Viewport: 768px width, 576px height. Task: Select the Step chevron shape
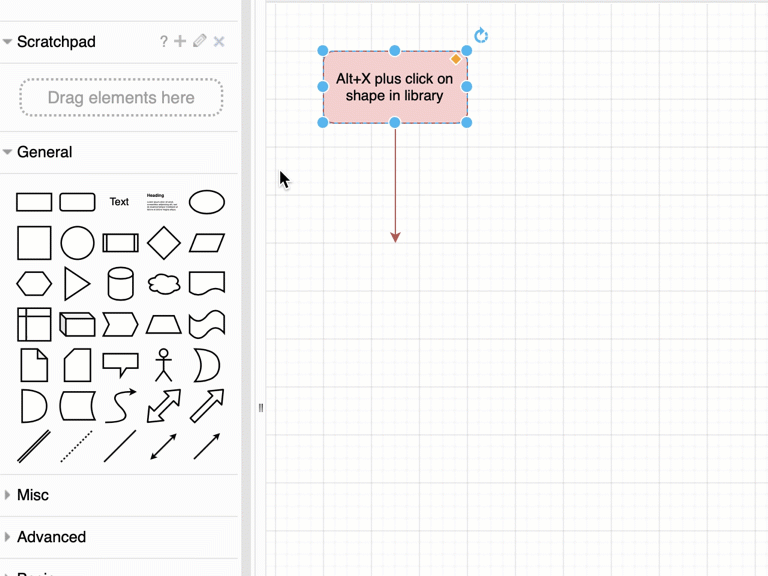click(120, 324)
